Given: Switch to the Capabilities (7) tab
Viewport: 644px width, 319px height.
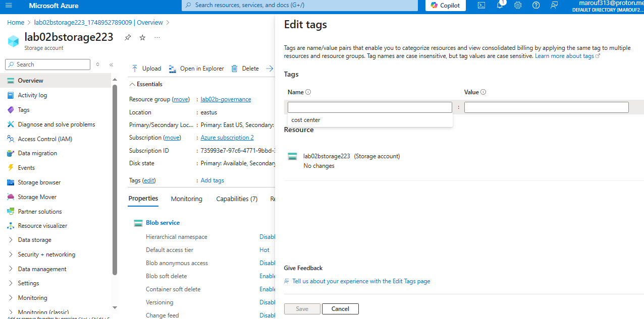Looking at the screenshot, I should [x=236, y=199].
